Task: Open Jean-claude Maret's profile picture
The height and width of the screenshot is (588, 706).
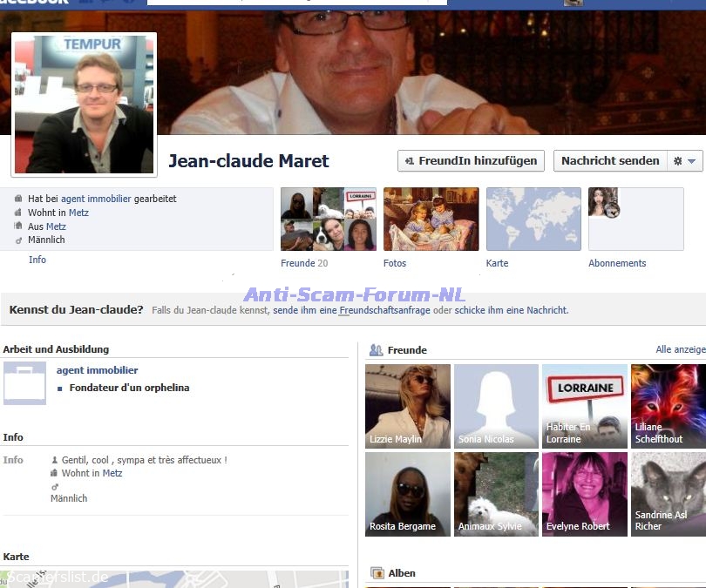Action: click(84, 104)
